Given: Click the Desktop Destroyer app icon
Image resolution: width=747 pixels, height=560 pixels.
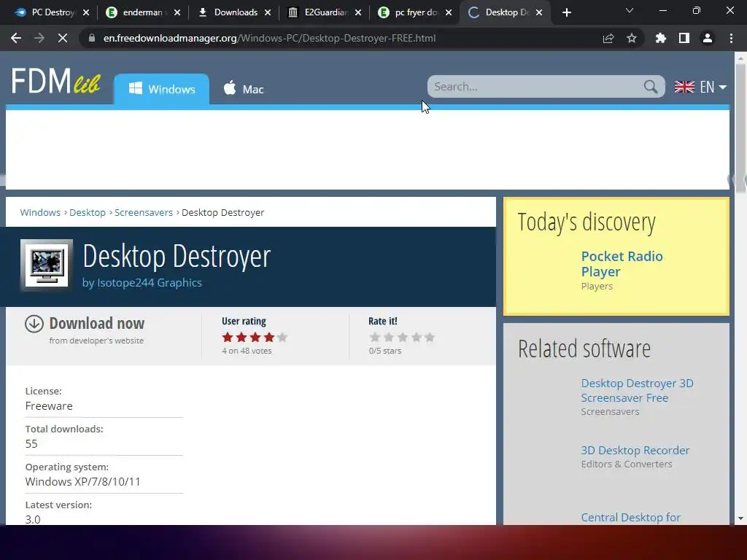Looking at the screenshot, I should tap(47, 265).
